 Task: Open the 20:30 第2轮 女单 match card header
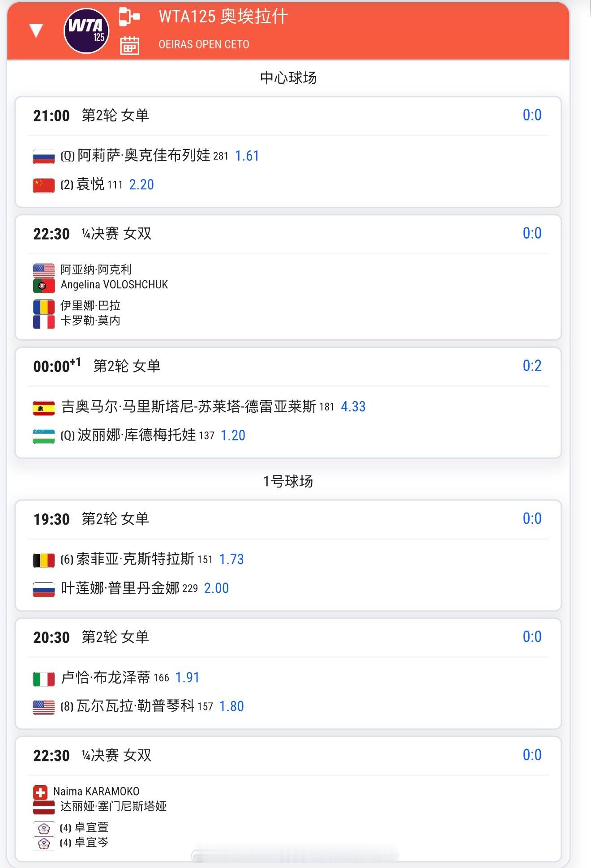click(288, 637)
